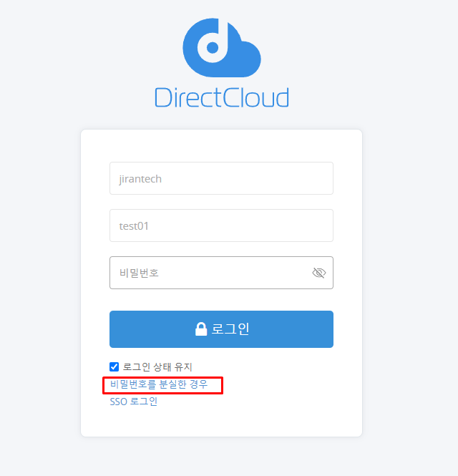458x476 pixels.
Task: Click the password visibility eye icon
Action: [319, 273]
